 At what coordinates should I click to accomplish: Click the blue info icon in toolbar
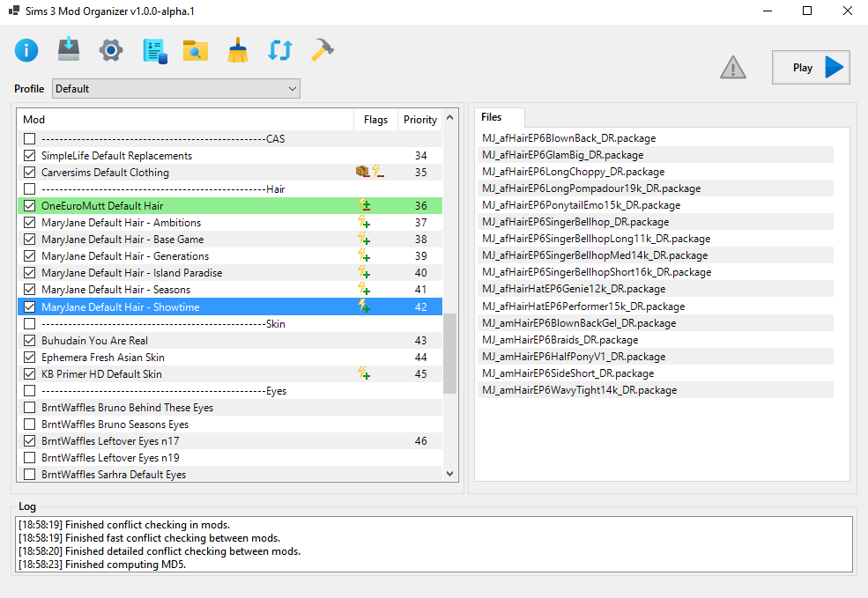[x=26, y=50]
